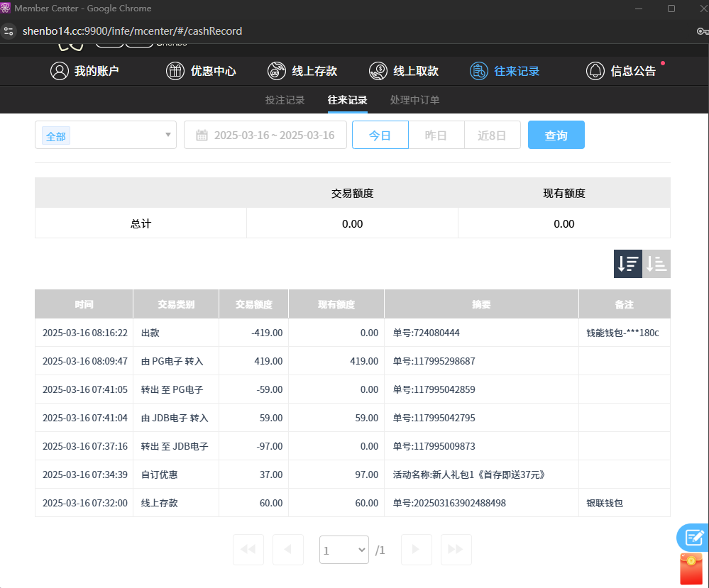
Task: Open 信息公告 bell notification icon
Action: 595,71
